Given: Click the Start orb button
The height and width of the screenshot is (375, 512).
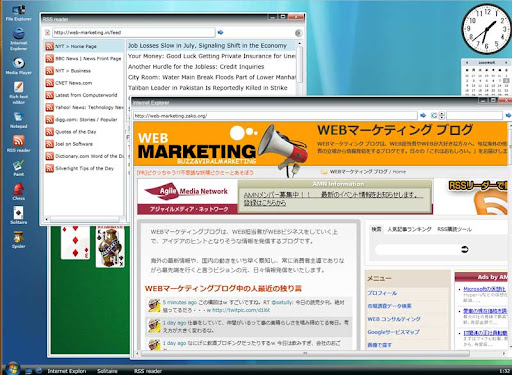Looking at the screenshot, I should [12, 368].
